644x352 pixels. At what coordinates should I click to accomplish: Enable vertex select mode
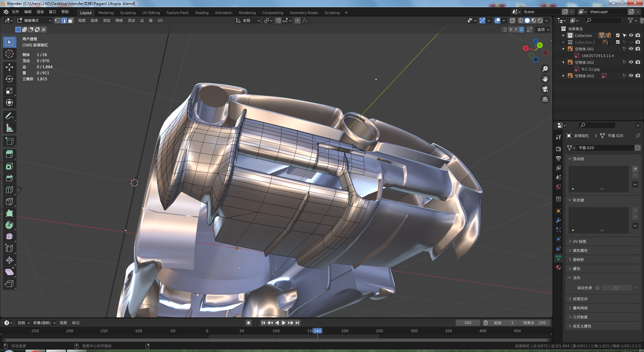[57, 20]
